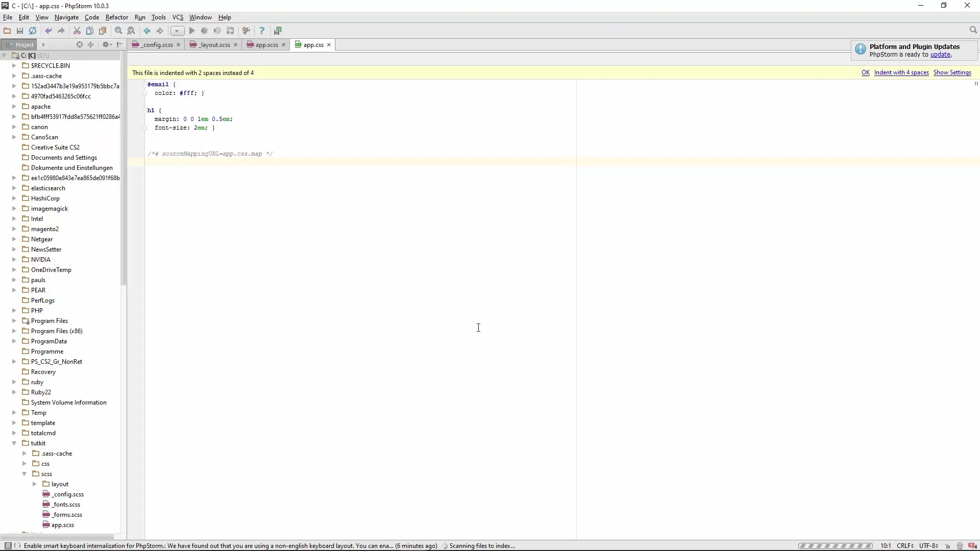Viewport: 980px width, 551px height.
Task: Collapse the scss folder
Action: tap(24, 473)
